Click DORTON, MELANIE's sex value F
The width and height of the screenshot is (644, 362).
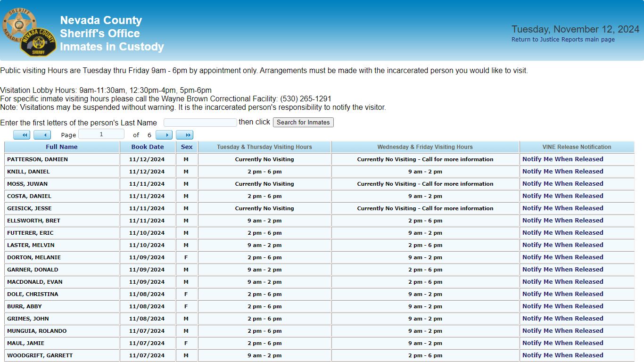click(x=186, y=257)
